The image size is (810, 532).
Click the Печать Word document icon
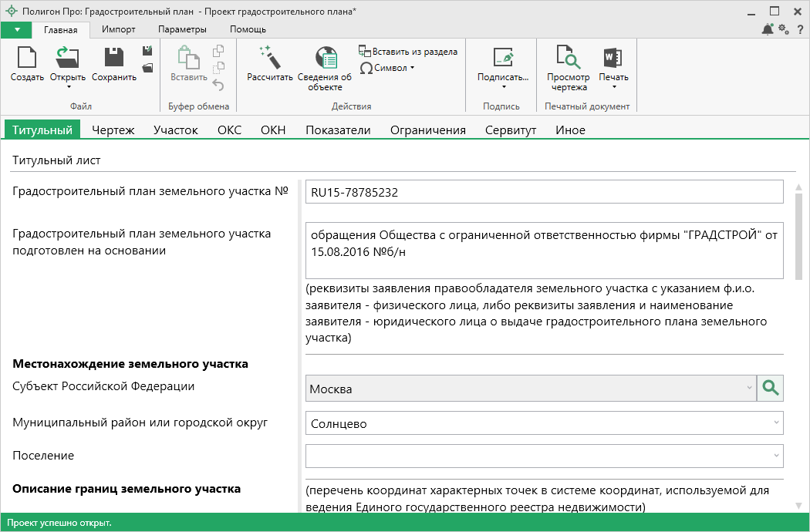click(x=613, y=59)
